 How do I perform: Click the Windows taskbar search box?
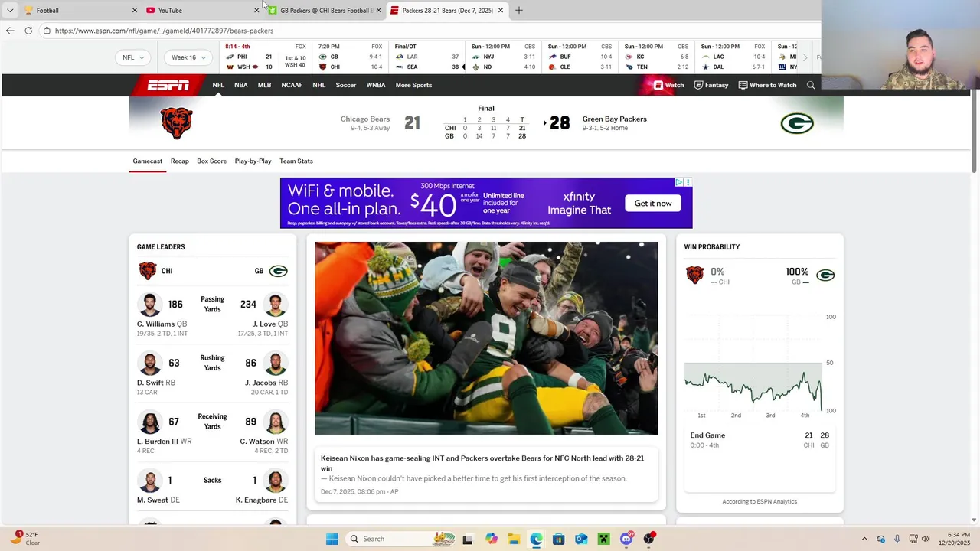(x=400, y=539)
